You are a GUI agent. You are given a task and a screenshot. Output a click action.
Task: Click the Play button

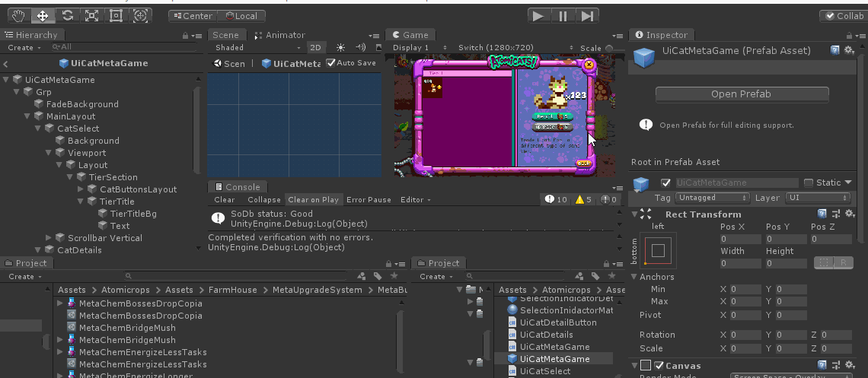click(x=538, y=16)
